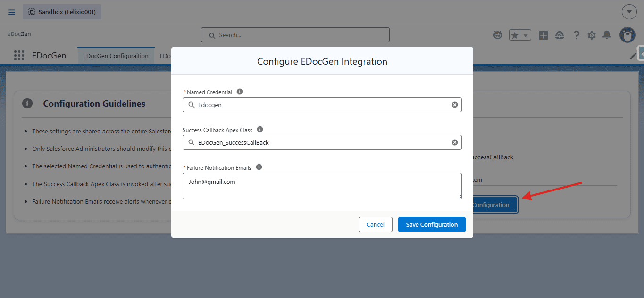Viewport: 644px width, 298px height.
Task: Switch to the EDocGen Configuraition tab
Action: click(116, 56)
